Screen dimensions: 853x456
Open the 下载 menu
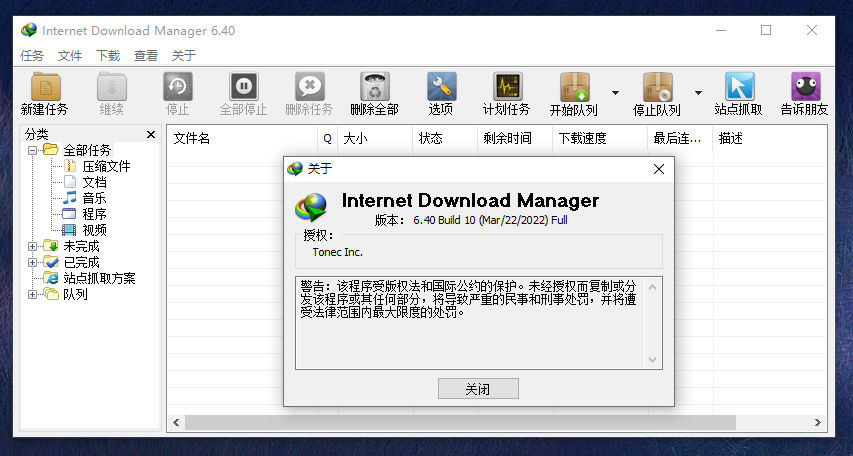[108, 56]
